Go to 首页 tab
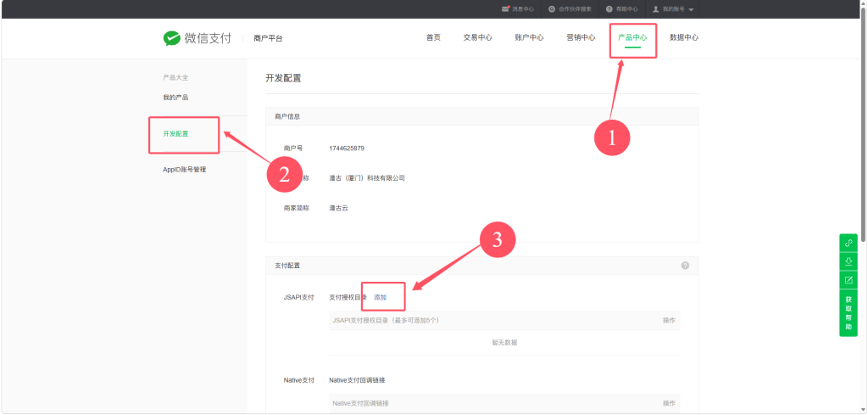The height and width of the screenshot is (415, 868). click(433, 37)
